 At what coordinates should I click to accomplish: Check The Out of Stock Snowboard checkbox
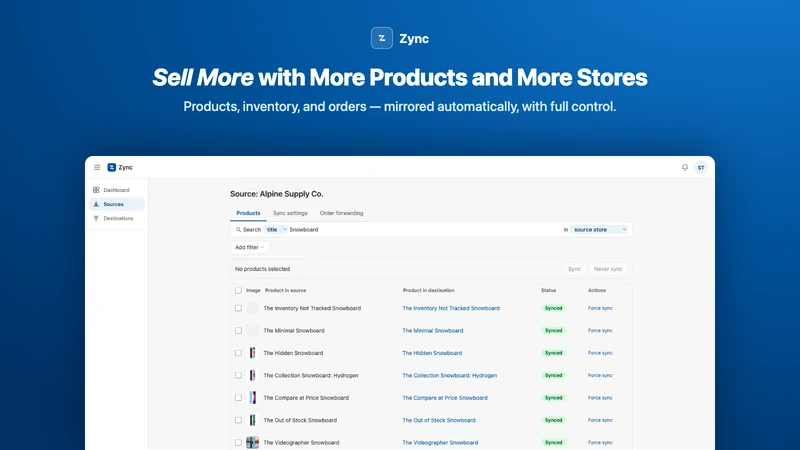click(238, 420)
